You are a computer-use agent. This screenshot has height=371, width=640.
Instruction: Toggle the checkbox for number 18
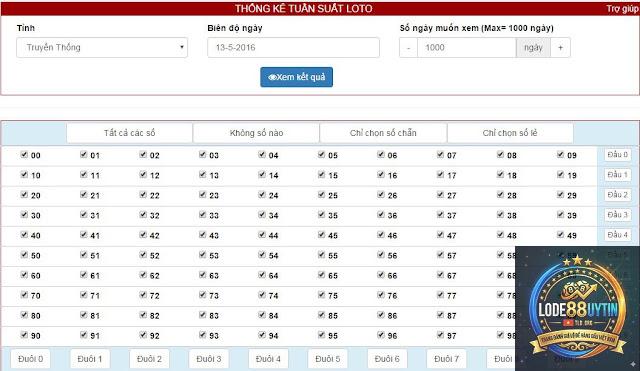tap(500, 174)
